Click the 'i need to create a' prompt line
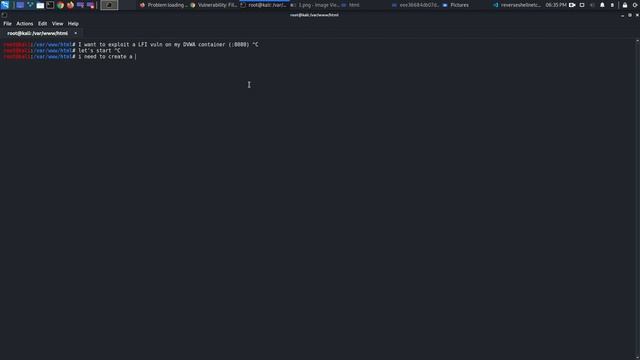640x360 pixels. pyautogui.click(x=69, y=57)
